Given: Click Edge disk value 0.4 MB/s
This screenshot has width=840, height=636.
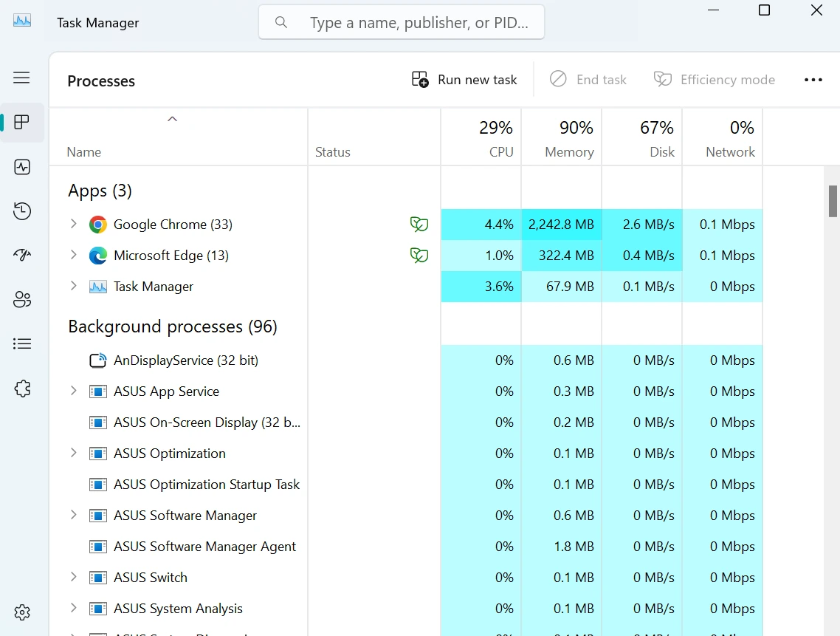Looking at the screenshot, I should (x=648, y=256).
